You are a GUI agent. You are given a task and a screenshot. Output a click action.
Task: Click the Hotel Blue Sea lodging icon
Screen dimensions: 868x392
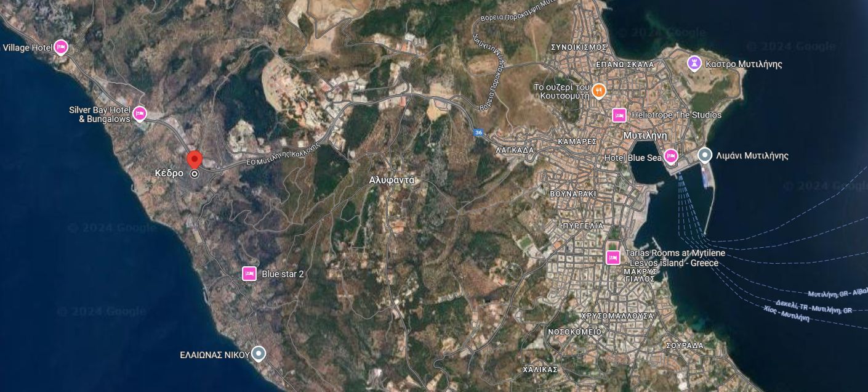(670, 156)
